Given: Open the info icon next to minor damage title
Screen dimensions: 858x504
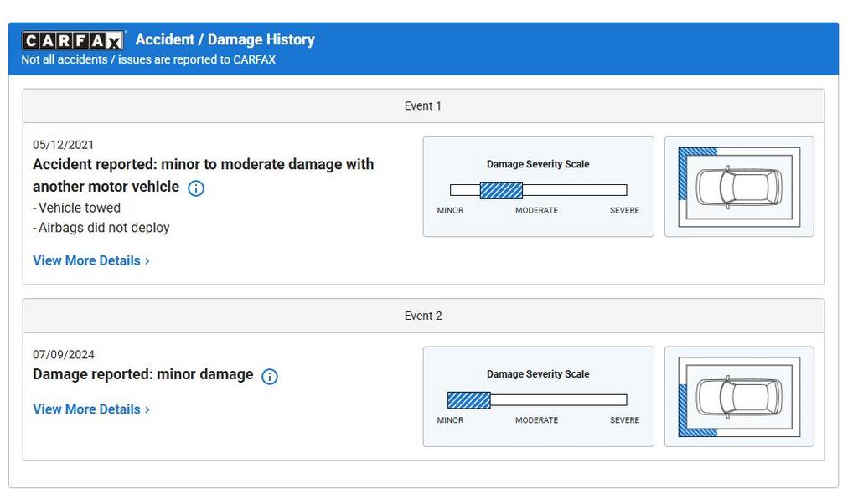Looking at the screenshot, I should click(269, 376).
